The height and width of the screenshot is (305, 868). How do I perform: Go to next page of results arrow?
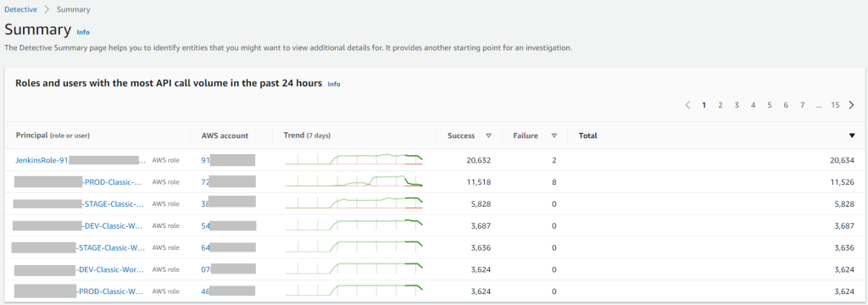(x=851, y=104)
